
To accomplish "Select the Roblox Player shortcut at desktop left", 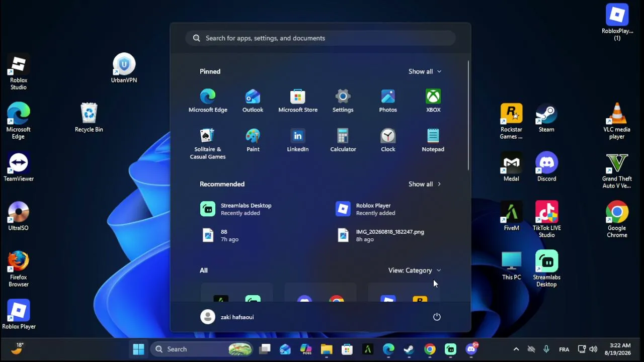I will pos(19,315).
